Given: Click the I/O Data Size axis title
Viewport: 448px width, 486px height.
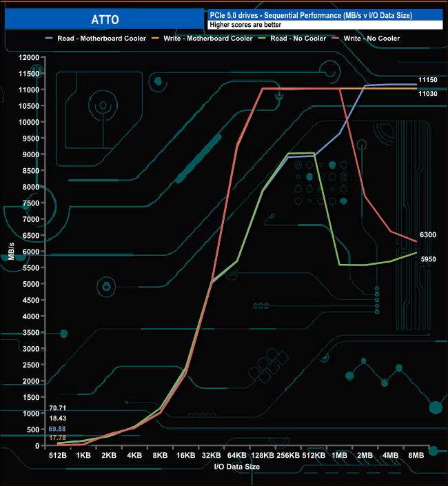Looking at the screenshot, I should click(x=236, y=467).
